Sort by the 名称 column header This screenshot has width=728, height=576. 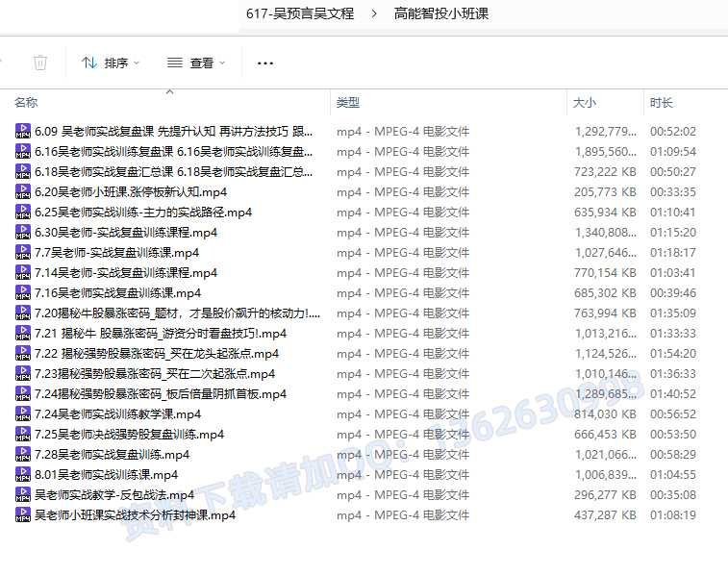(27, 103)
